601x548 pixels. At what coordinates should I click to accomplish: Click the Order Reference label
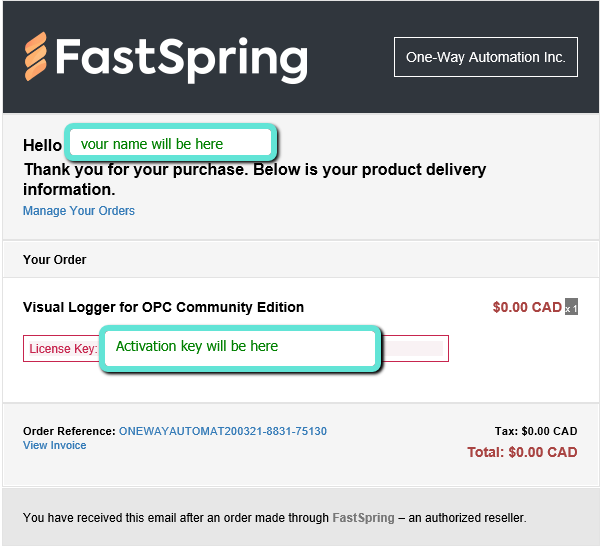69,431
